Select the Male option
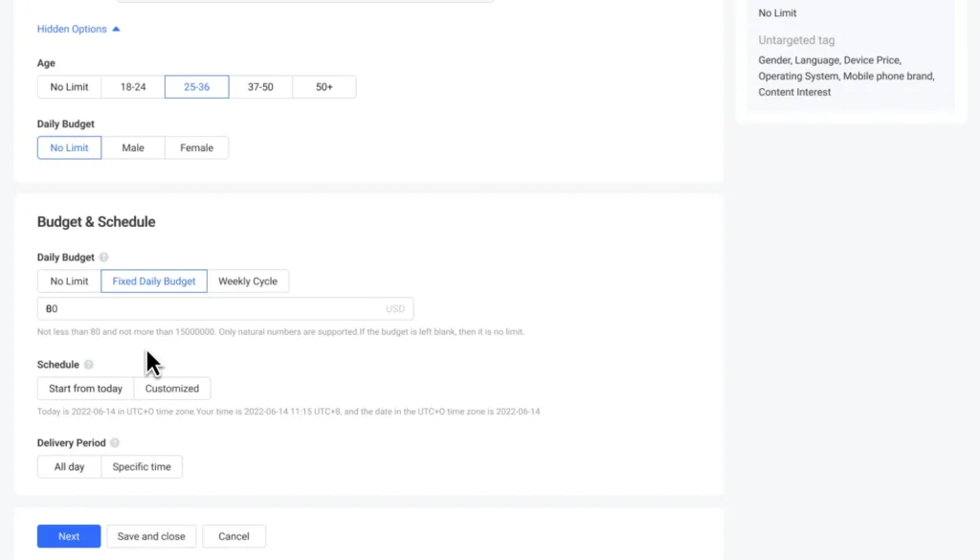980x560 pixels. [133, 148]
